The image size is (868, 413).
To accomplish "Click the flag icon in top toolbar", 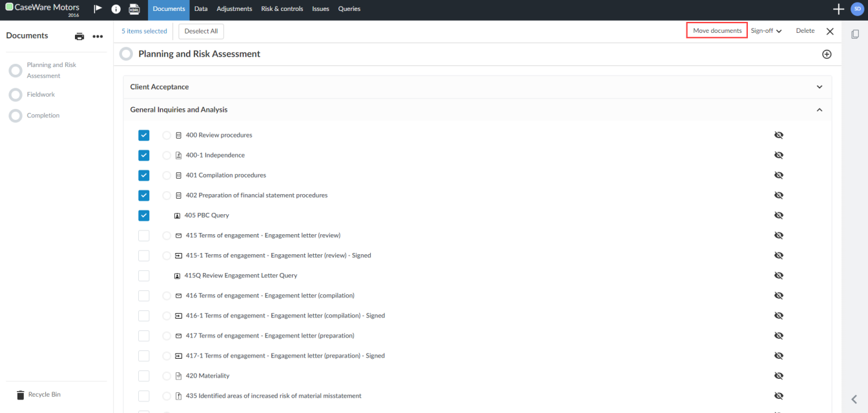I will [x=98, y=9].
